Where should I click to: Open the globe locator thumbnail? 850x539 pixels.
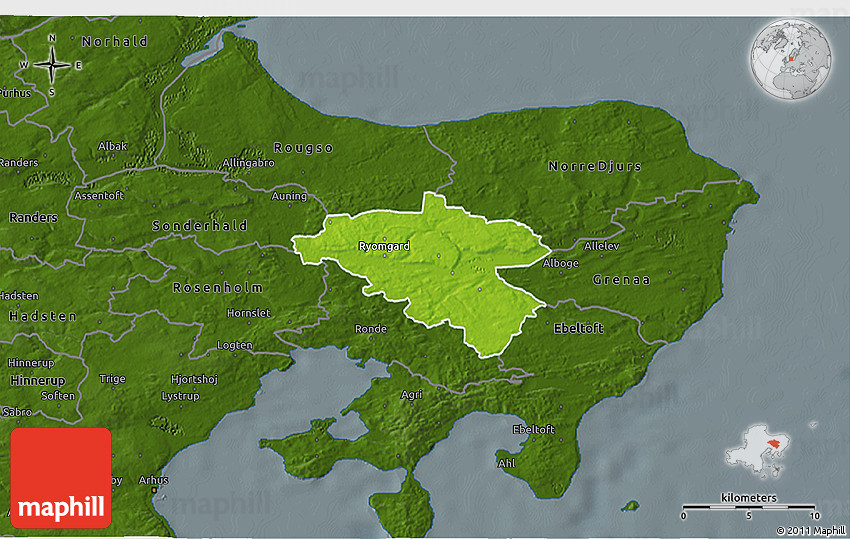pos(791,57)
